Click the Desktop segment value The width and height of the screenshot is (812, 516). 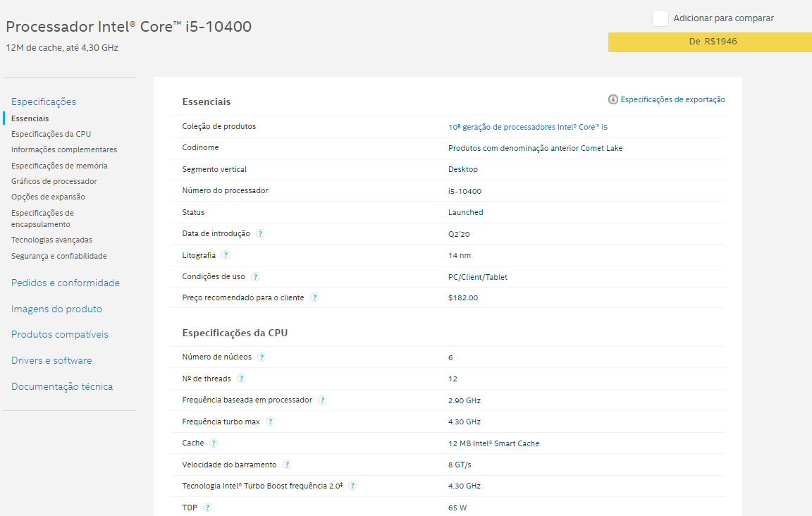(x=463, y=169)
